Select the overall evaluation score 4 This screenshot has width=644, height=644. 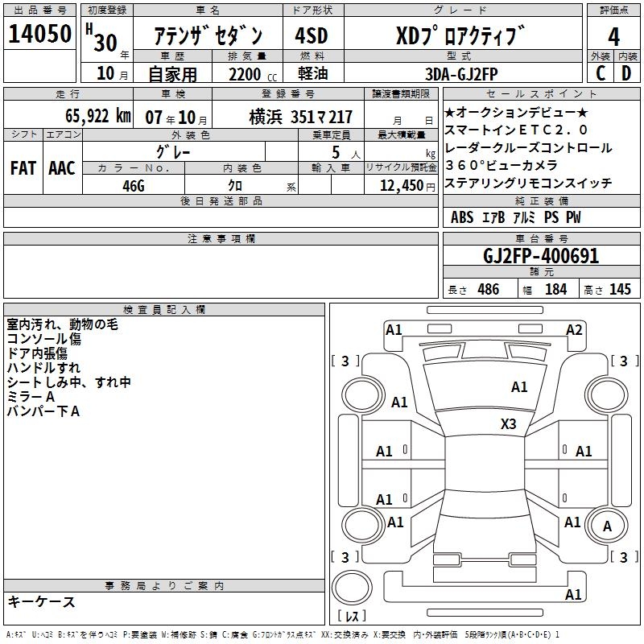(x=613, y=36)
